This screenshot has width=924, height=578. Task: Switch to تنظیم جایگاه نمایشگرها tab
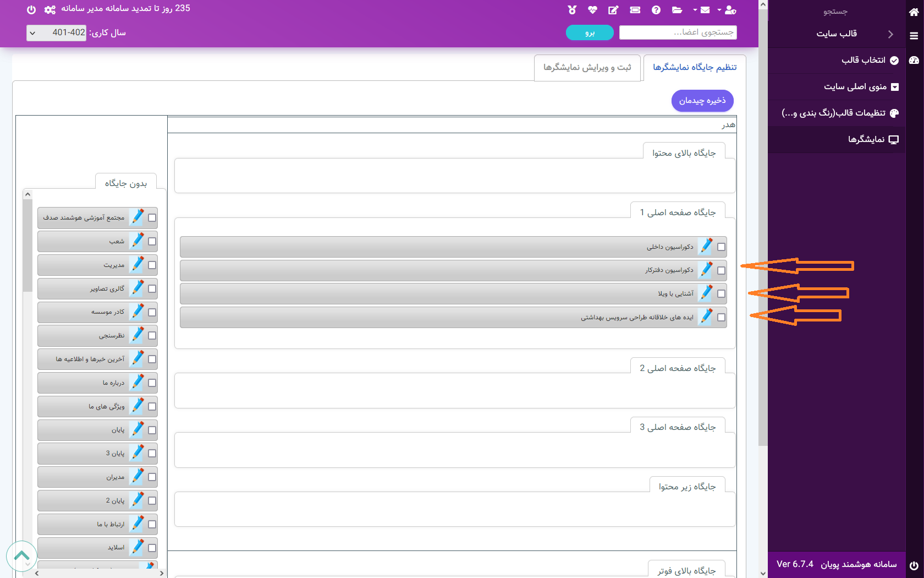(695, 67)
